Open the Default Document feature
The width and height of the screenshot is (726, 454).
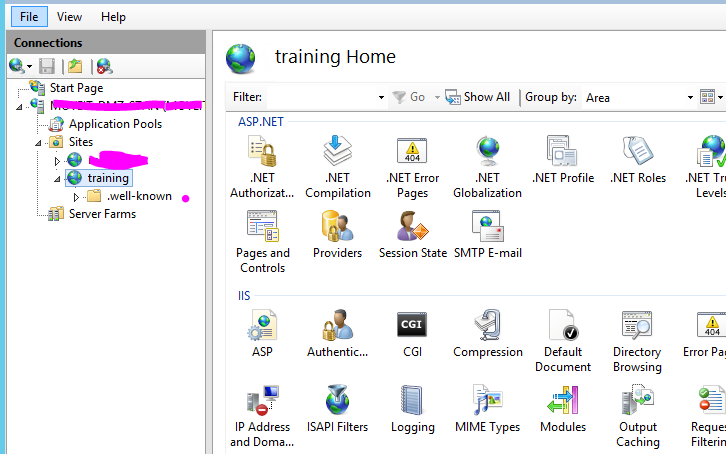pos(563,341)
